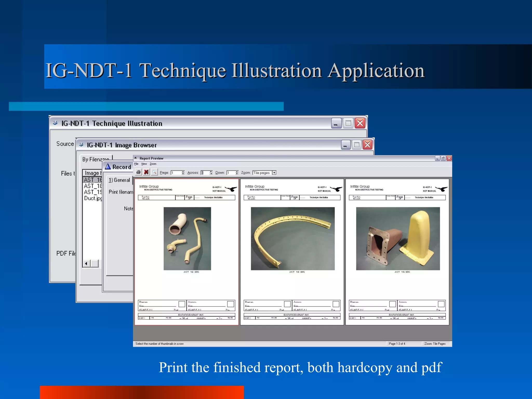532x399 pixels.
Task: Click the magnifier zoom toolbar icon
Action: [154, 172]
